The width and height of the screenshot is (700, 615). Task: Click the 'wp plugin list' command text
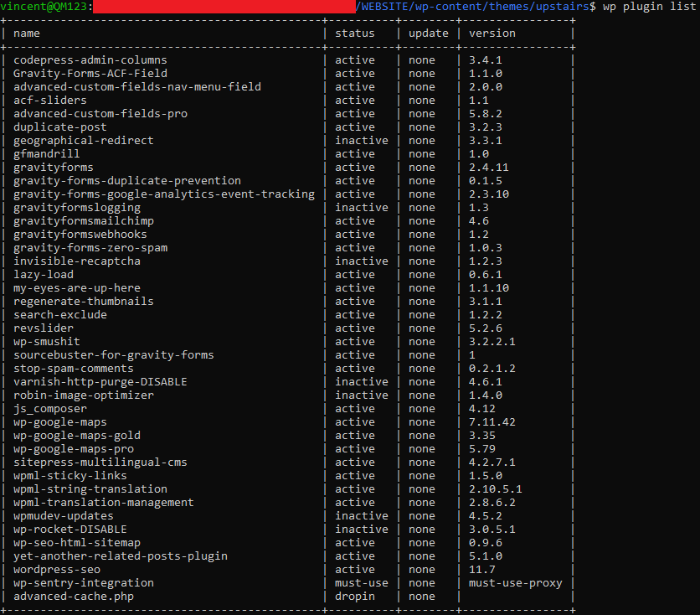pyautogui.click(x=650, y=7)
